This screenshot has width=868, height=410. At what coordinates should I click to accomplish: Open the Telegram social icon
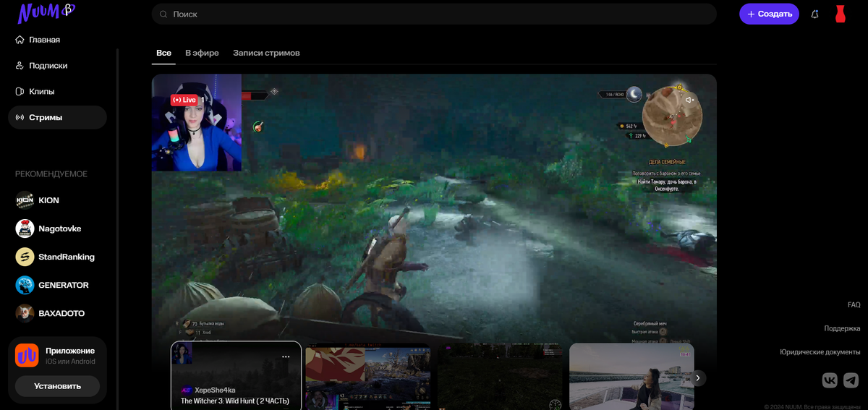851,380
